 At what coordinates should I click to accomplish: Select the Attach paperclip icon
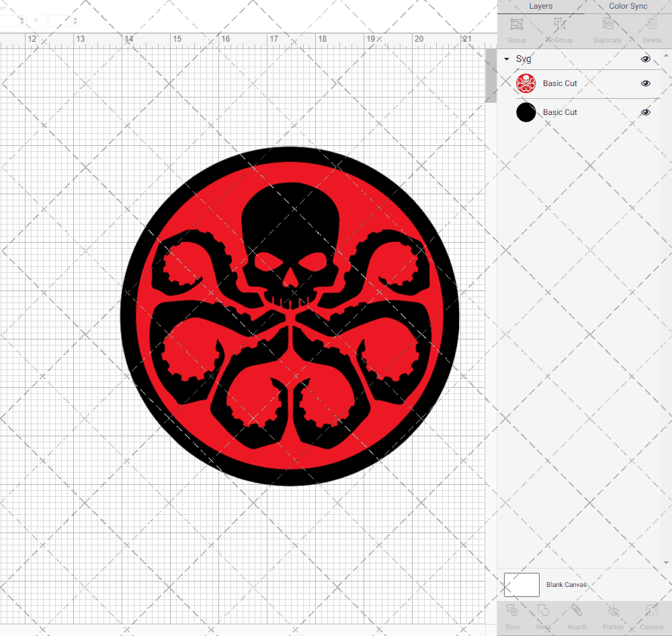[x=577, y=610]
